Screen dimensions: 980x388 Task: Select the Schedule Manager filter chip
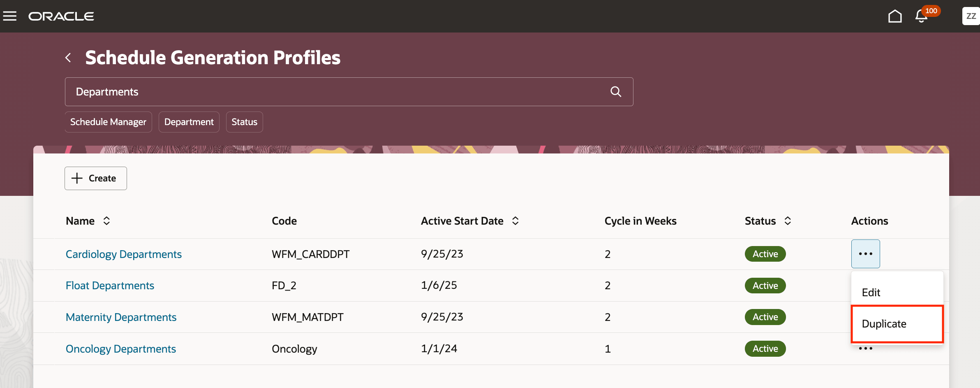(x=108, y=122)
